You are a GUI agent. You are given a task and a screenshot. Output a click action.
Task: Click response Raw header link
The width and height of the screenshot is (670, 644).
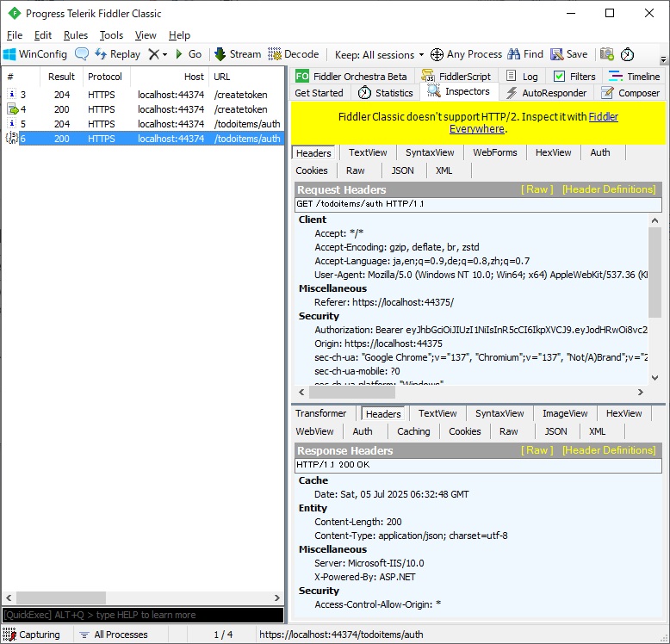537,450
